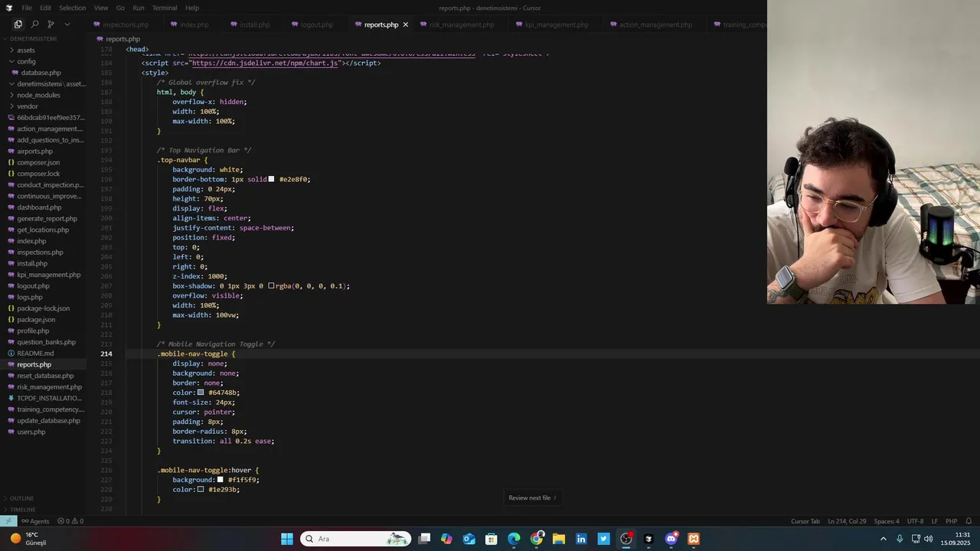Expand the TIMELINE section

tap(22, 510)
